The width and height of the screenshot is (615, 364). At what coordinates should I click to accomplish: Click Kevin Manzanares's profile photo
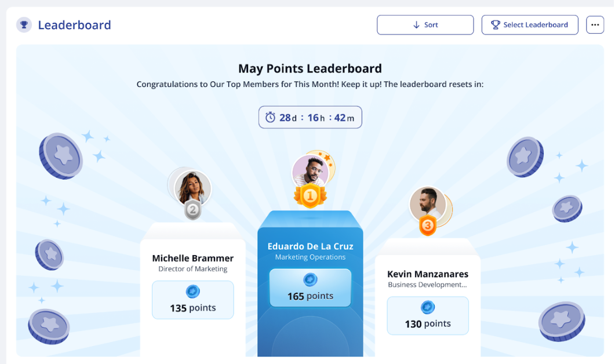click(428, 204)
